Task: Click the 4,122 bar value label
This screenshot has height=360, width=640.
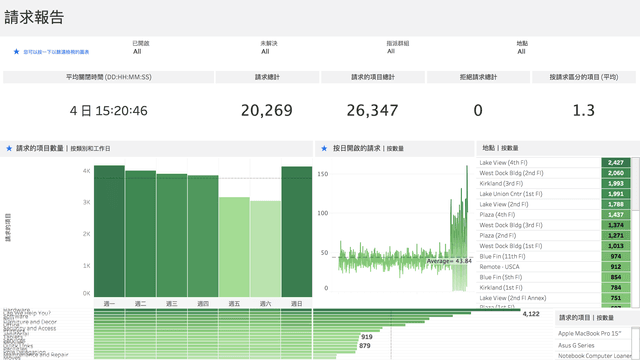Action: (531, 314)
